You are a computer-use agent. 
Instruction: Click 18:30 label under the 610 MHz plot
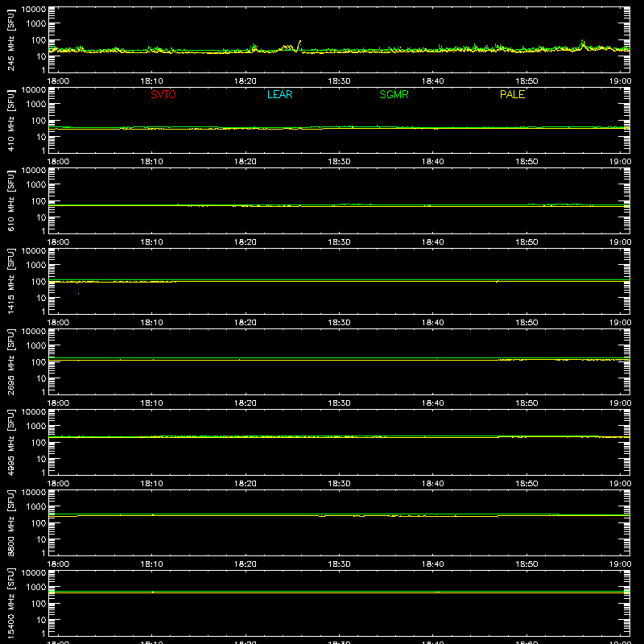coord(339,242)
